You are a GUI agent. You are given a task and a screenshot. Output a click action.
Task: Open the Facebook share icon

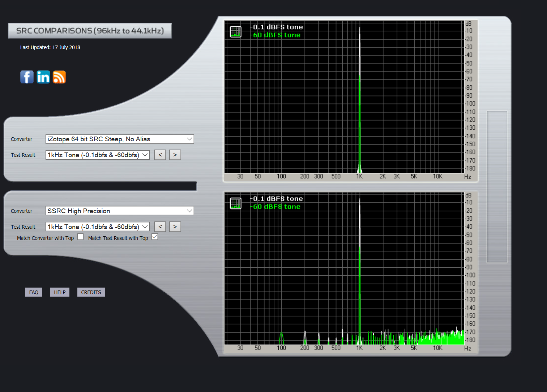click(27, 77)
